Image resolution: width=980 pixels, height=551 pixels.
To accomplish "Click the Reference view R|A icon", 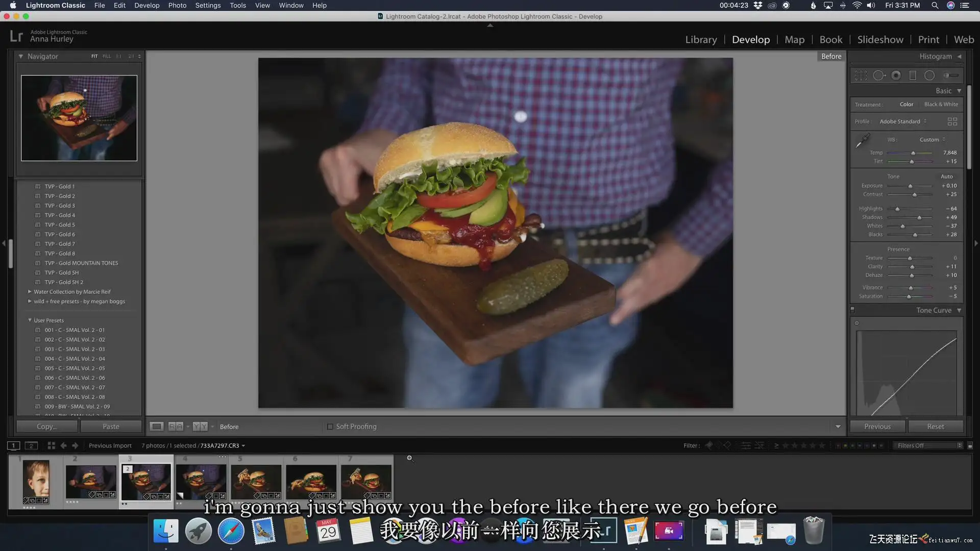I will [x=176, y=427].
